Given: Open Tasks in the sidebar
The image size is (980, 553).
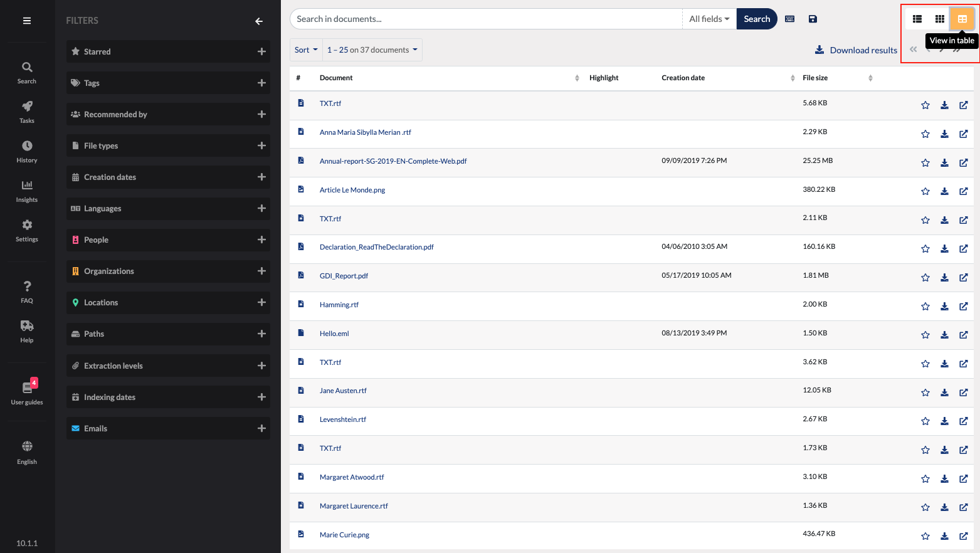Looking at the screenshot, I should point(27,112).
